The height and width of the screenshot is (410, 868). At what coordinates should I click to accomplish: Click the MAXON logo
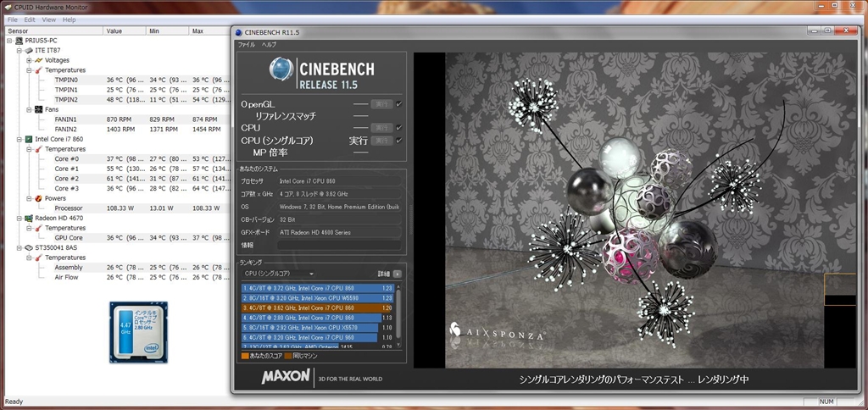pos(286,376)
